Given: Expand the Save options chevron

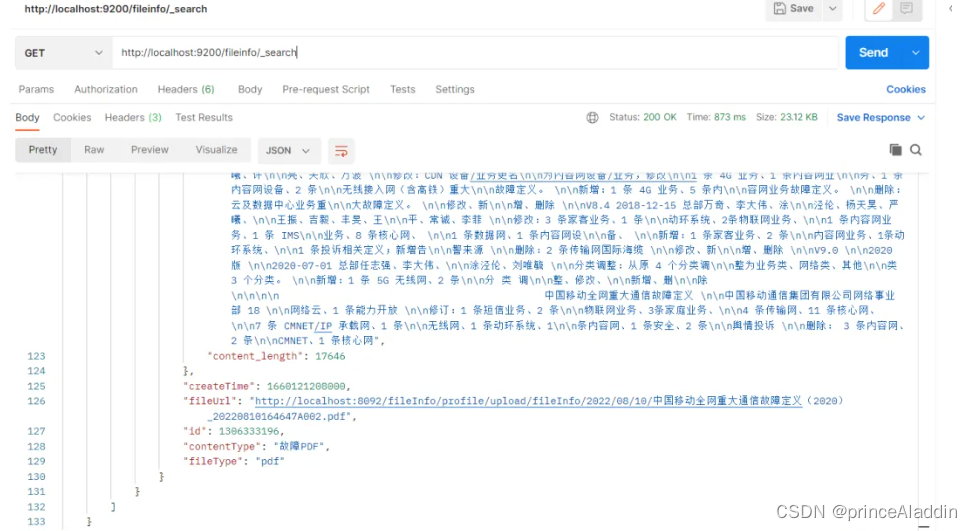Looking at the screenshot, I should tap(833, 9).
